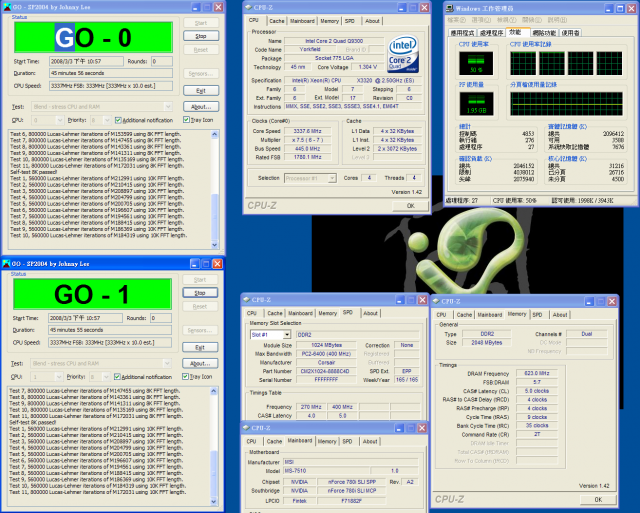This screenshot has width=640, height=513.
Task: Click OK in the top CPU-Z window
Action: pyautogui.click(x=411, y=206)
